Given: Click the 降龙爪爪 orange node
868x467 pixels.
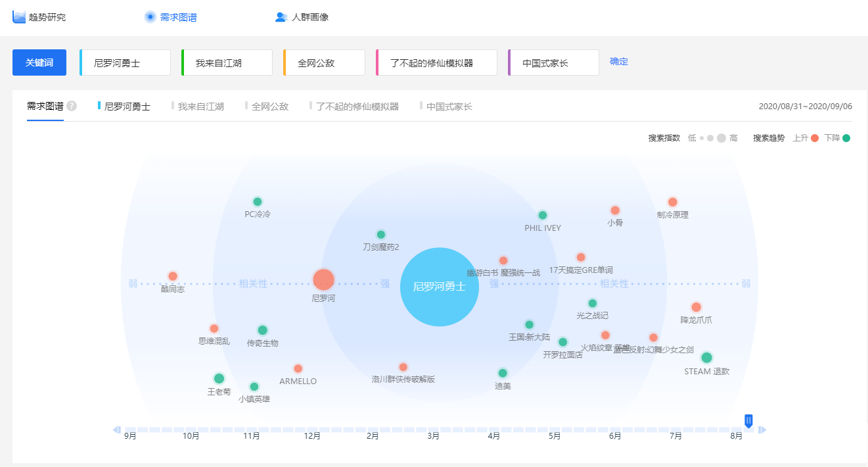Looking at the screenshot, I should click(697, 307).
